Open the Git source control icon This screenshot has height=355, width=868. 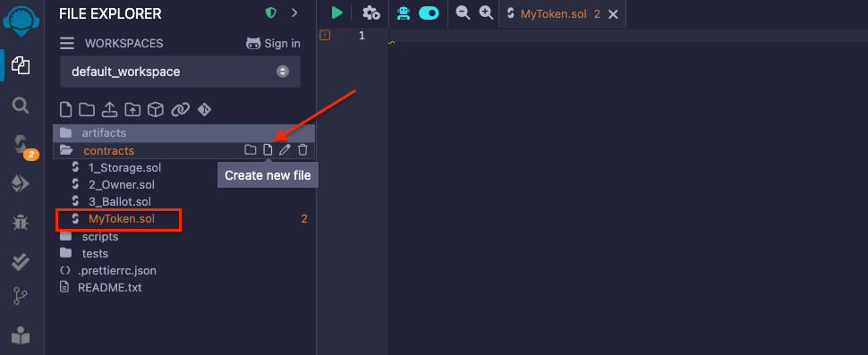(21, 297)
